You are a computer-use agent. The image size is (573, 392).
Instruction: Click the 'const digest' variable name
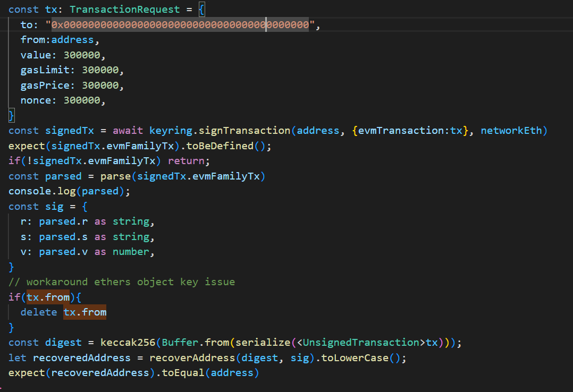63,343
